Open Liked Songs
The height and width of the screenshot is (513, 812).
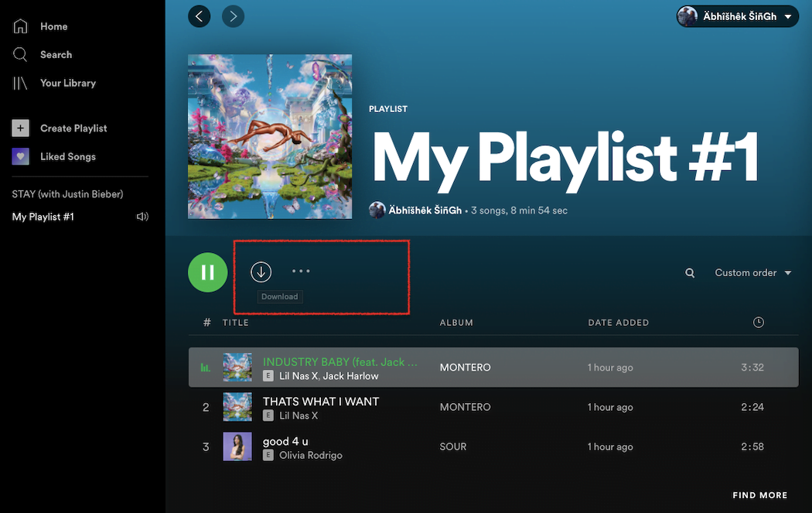pos(68,156)
